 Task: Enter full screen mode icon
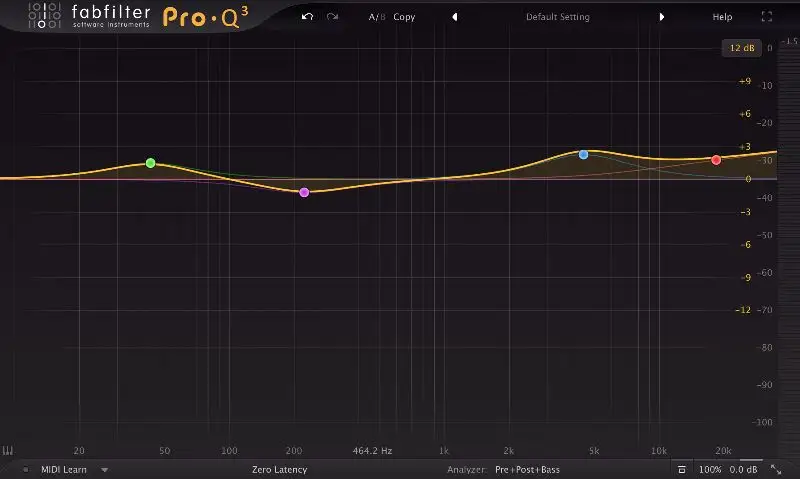(767, 17)
